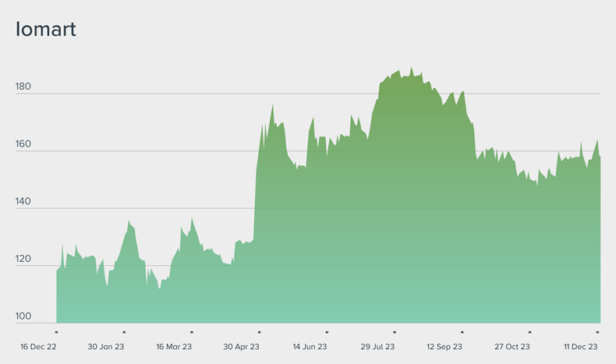Image resolution: width=616 pixels, height=364 pixels.
Task: Select the 29 Jul 23 date label
Action: click(x=377, y=347)
